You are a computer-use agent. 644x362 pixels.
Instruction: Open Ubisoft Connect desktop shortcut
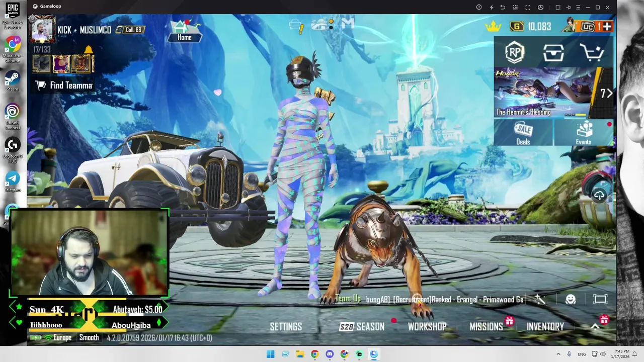pos(13,117)
